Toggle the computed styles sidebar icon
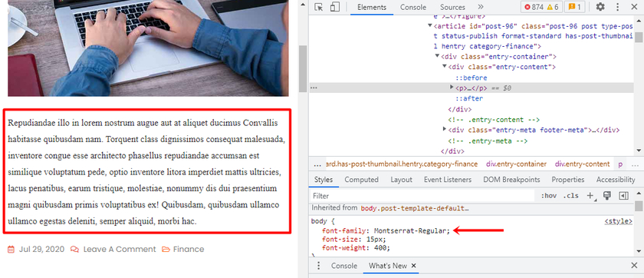Viewport: 644px width, 278px height. point(624,196)
